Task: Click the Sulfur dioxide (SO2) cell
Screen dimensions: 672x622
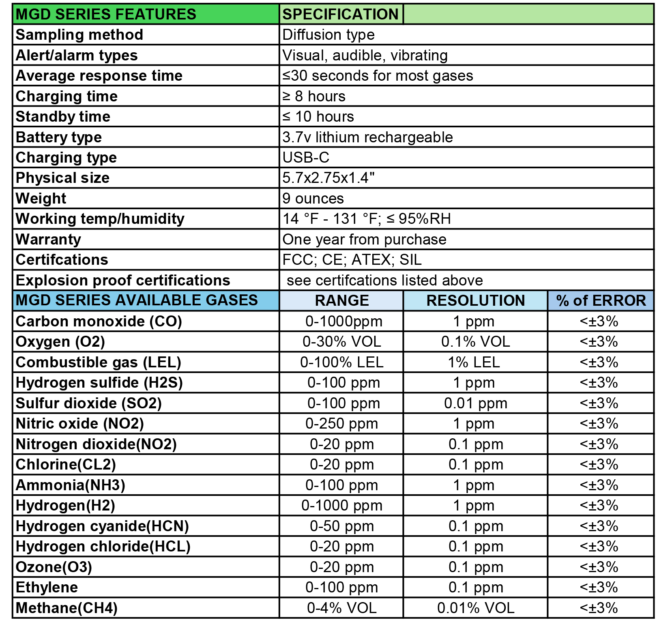Action: click(x=146, y=403)
